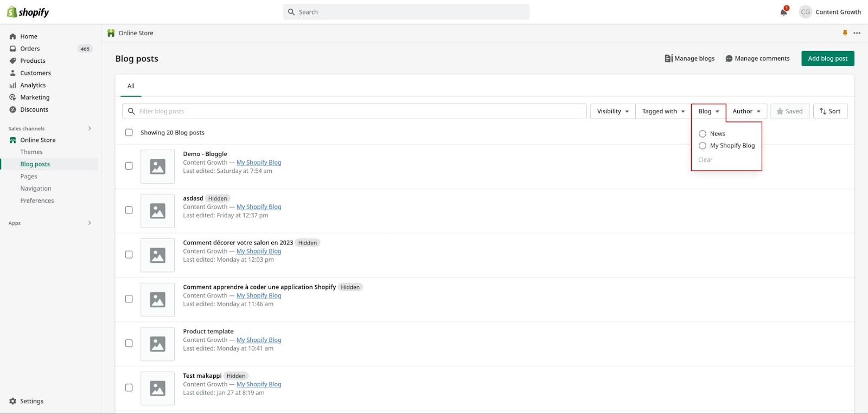The image size is (868, 414).
Task: Expand the Sales channels section
Action: click(90, 128)
